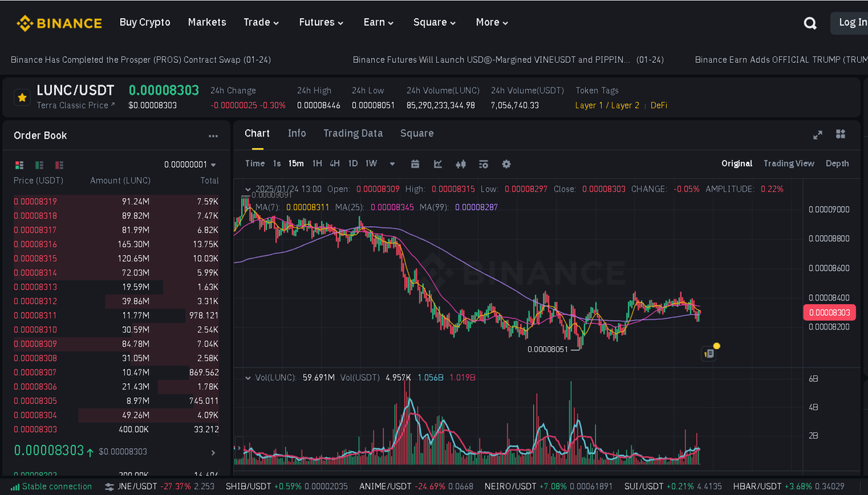Click MA(25) indicator legend value
Image resolution: width=868 pixels, height=495 pixels.
coord(393,207)
